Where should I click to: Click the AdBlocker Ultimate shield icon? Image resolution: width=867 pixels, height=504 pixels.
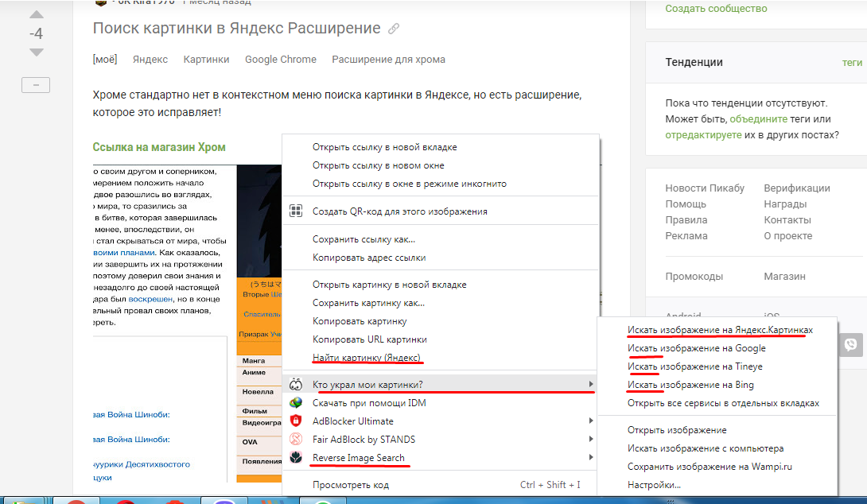tap(297, 421)
